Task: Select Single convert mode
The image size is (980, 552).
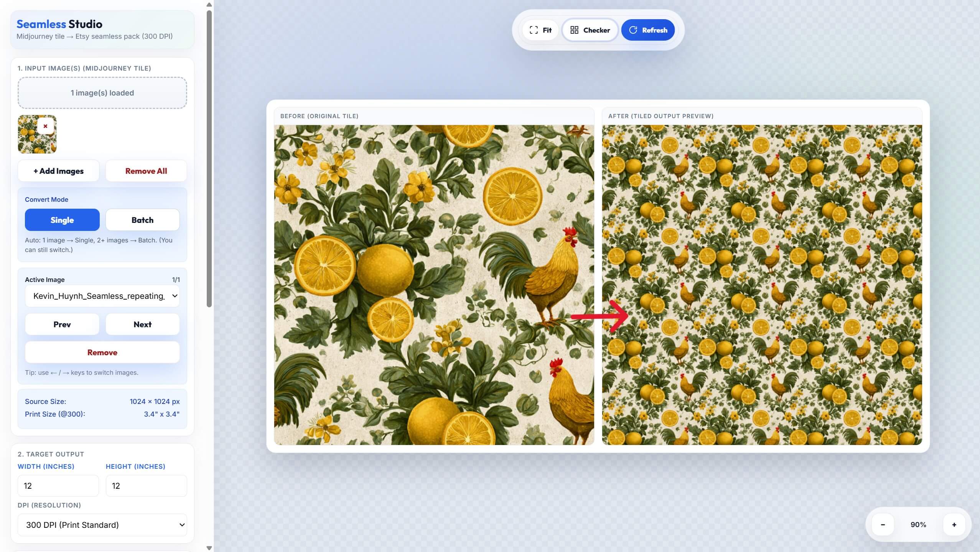Action: [62, 220]
